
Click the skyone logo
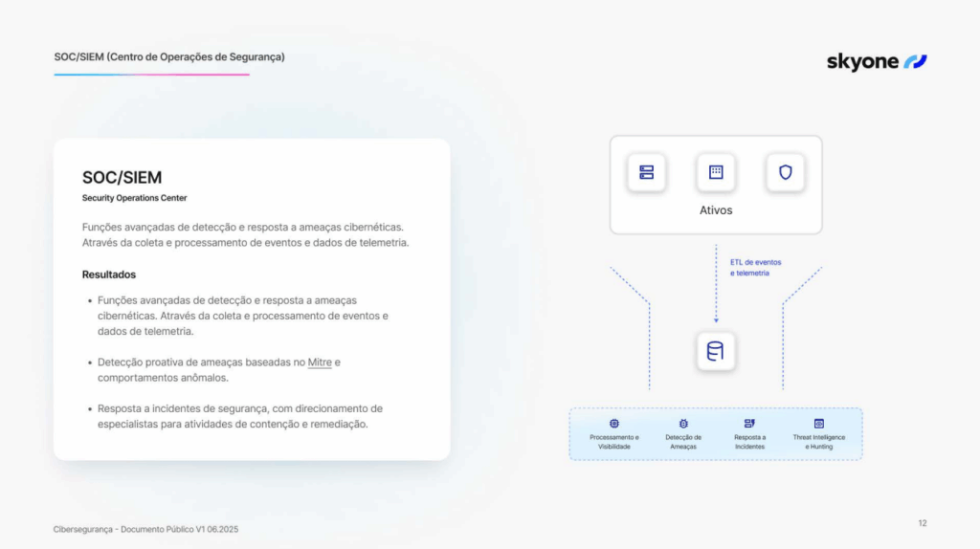pos(877,62)
